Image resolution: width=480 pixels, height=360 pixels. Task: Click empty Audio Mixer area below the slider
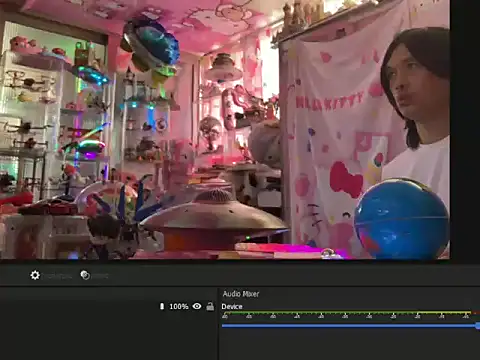coord(349,346)
